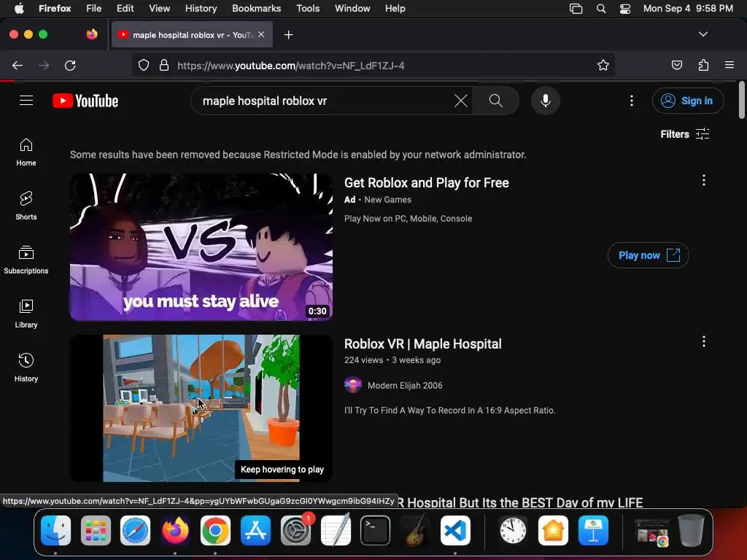Open the Bookmarks menu
This screenshot has width=747, height=560.
(x=256, y=9)
